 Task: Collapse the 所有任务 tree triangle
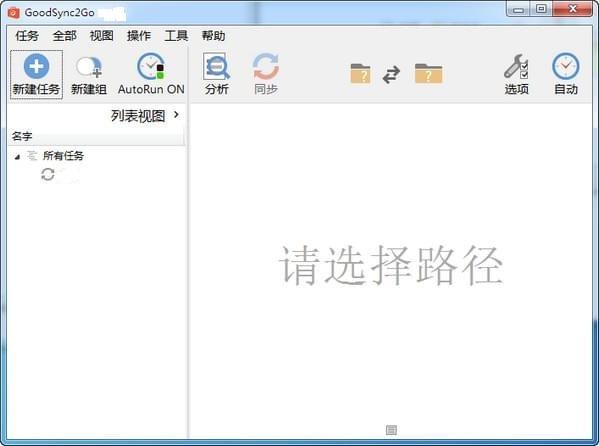(x=17, y=157)
